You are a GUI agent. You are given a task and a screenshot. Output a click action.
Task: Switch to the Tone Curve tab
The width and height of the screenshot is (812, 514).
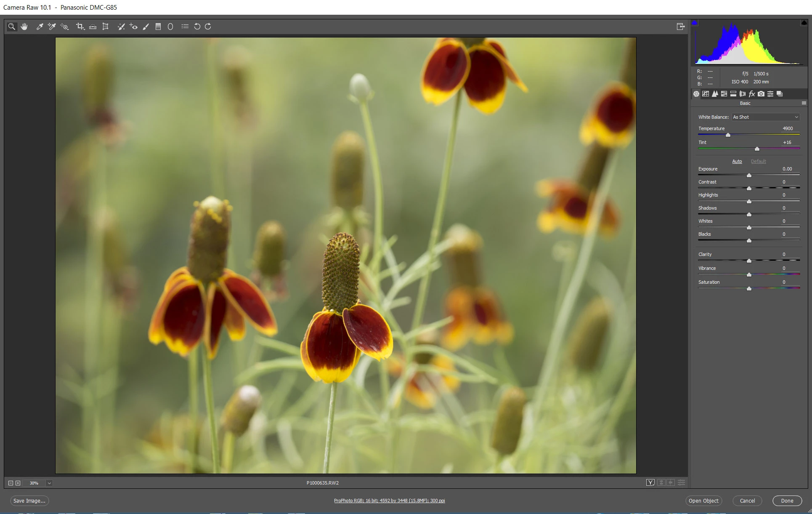tap(706, 94)
